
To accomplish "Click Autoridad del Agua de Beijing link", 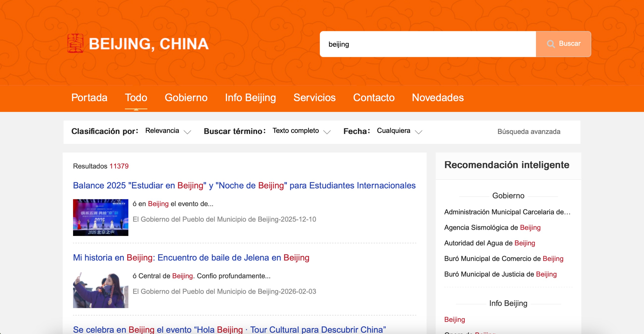I will 489,243.
